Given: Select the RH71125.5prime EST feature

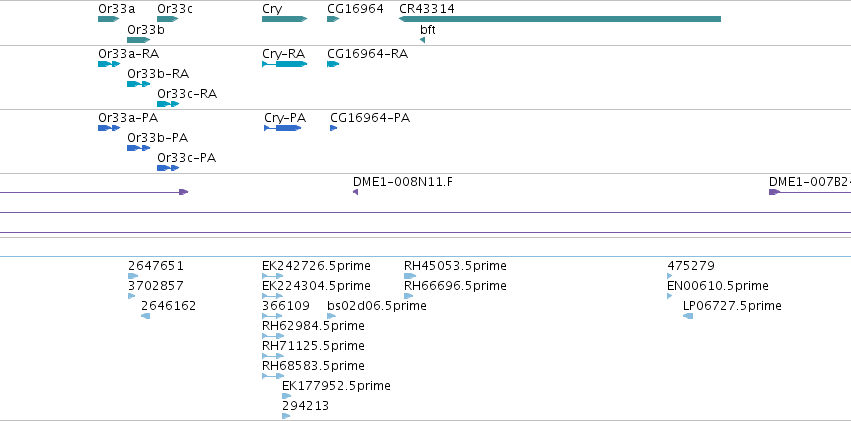Looking at the screenshot, I should 272,356.
